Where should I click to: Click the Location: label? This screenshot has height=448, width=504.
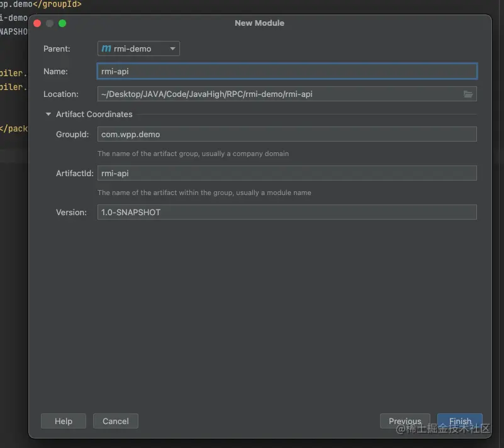(x=61, y=94)
